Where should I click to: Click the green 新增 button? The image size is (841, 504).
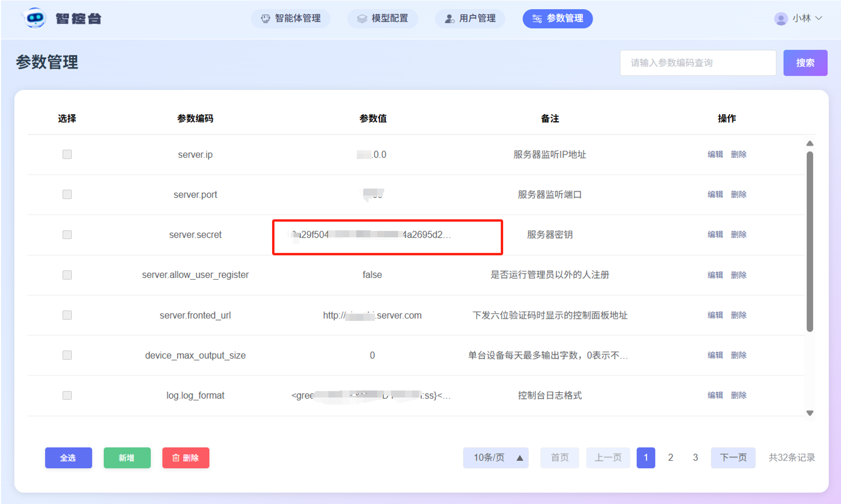tap(127, 458)
